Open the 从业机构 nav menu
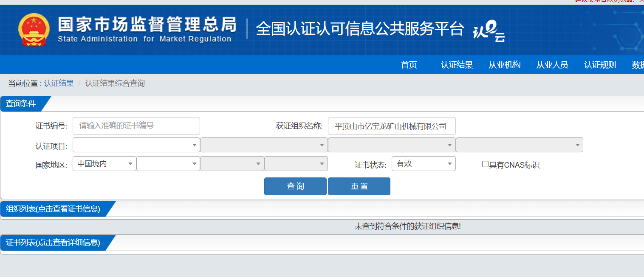644x277 pixels. [504, 65]
